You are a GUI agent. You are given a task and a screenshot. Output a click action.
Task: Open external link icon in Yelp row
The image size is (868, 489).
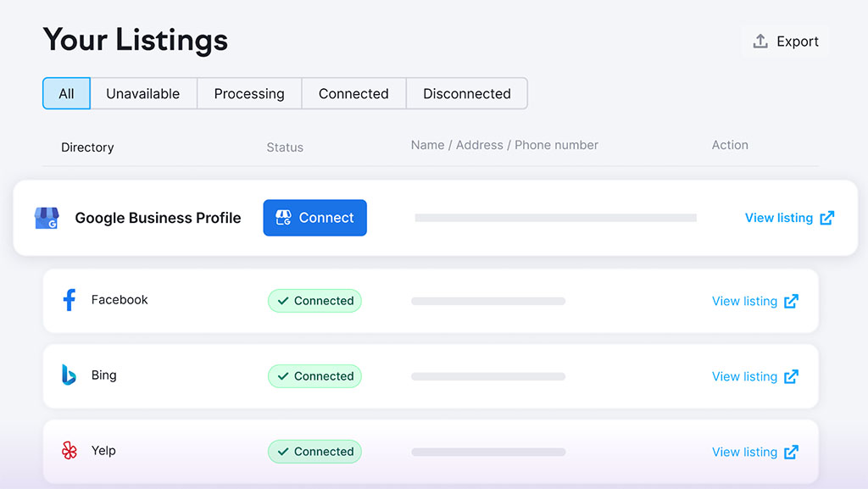(x=791, y=452)
